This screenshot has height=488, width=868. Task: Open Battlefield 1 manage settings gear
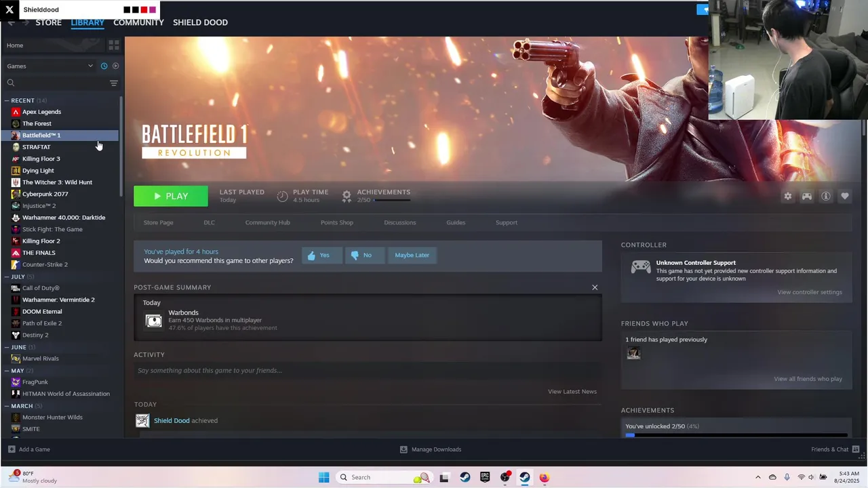click(x=787, y=196)
